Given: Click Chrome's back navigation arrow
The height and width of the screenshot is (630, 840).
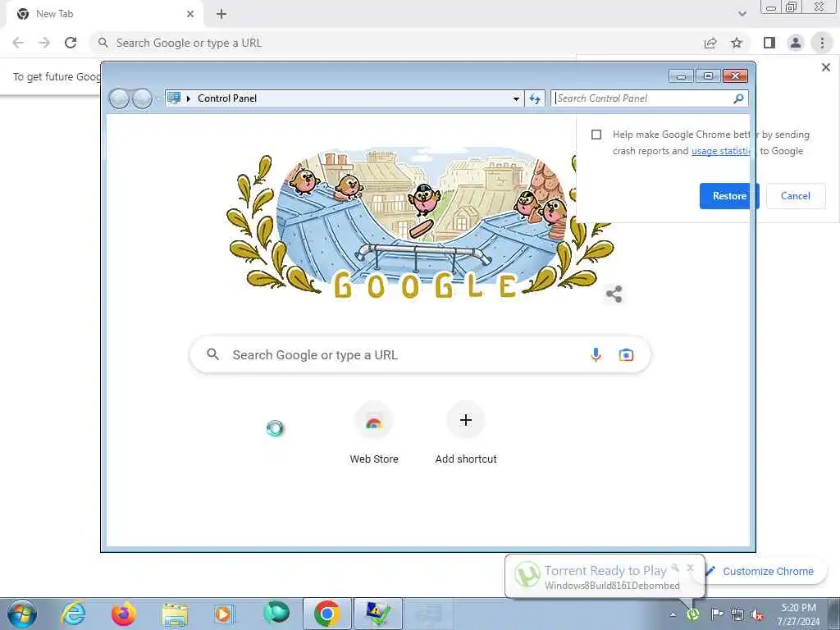Looking at the screenshot, I should pos(18,43).
